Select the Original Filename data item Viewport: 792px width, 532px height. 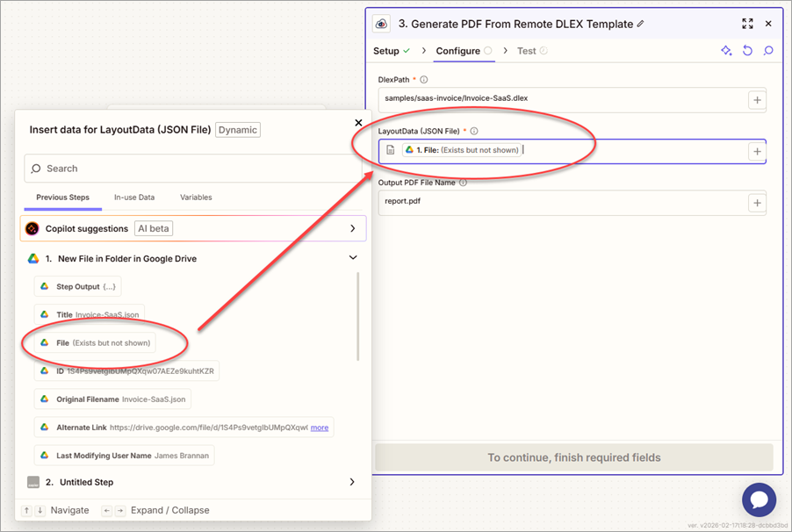112,399
